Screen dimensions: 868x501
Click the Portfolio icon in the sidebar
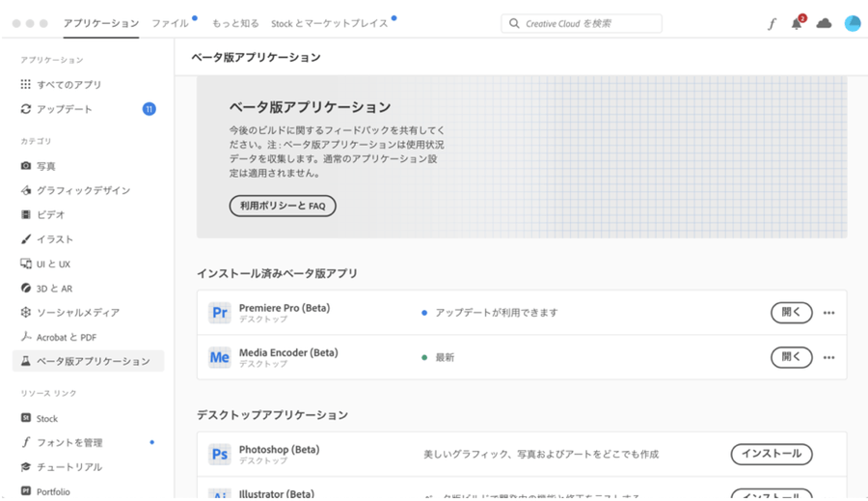(25, 490)
